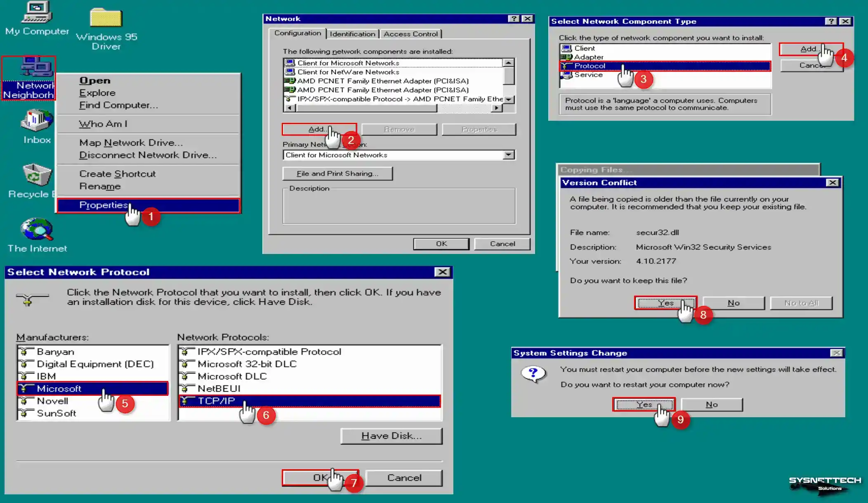The width and height of the screenshot is (868, 503).
Task: Click the Client for Microsoft Networks icon
Action: (292, 63)
